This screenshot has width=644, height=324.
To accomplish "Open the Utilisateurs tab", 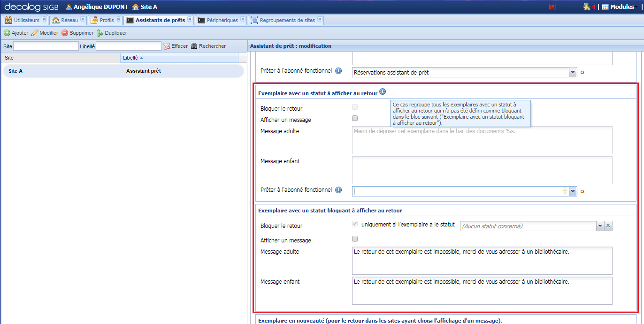I will 25,20.
